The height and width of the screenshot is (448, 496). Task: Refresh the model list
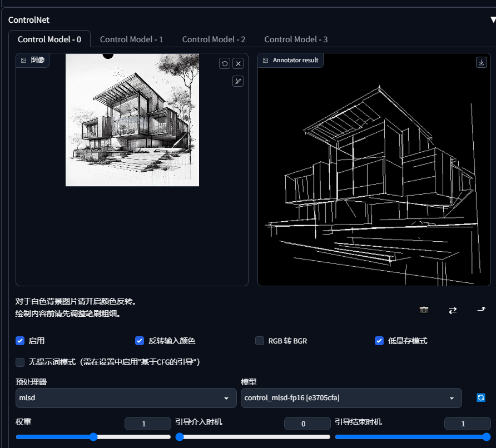481,397
